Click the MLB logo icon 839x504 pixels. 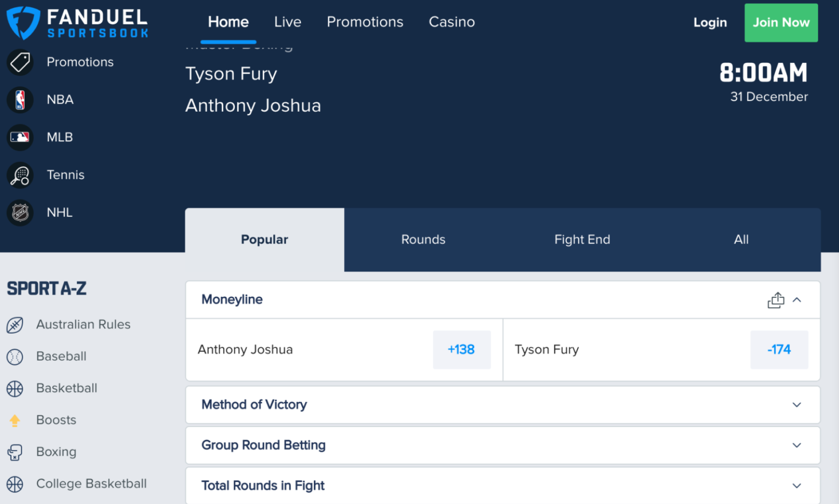pos(20,138)
